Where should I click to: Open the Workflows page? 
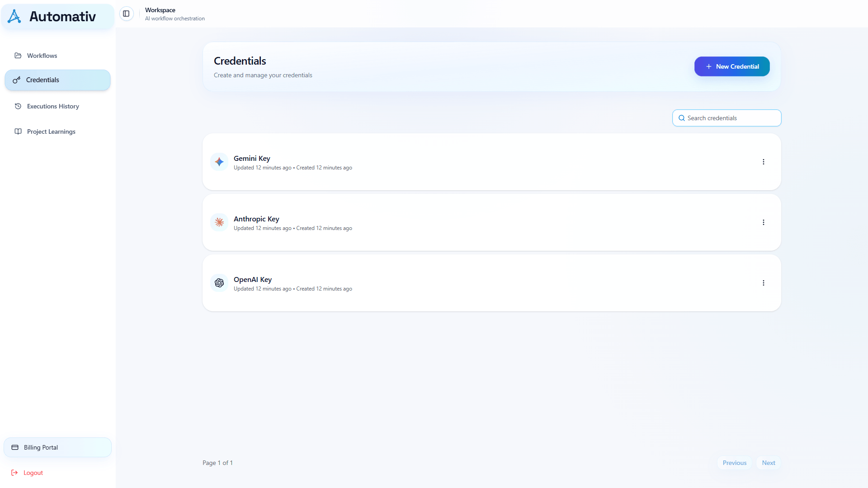click(57, 56)
